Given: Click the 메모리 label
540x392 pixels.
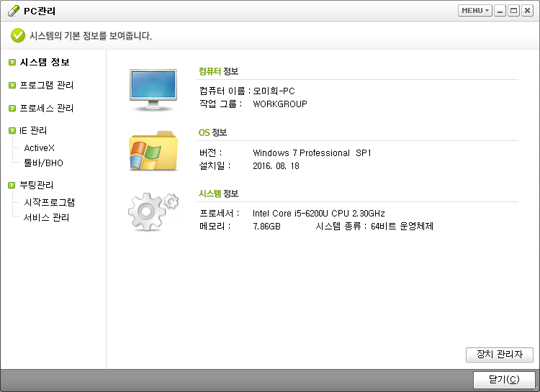Looking at the screenshot, I should point(215,226).
